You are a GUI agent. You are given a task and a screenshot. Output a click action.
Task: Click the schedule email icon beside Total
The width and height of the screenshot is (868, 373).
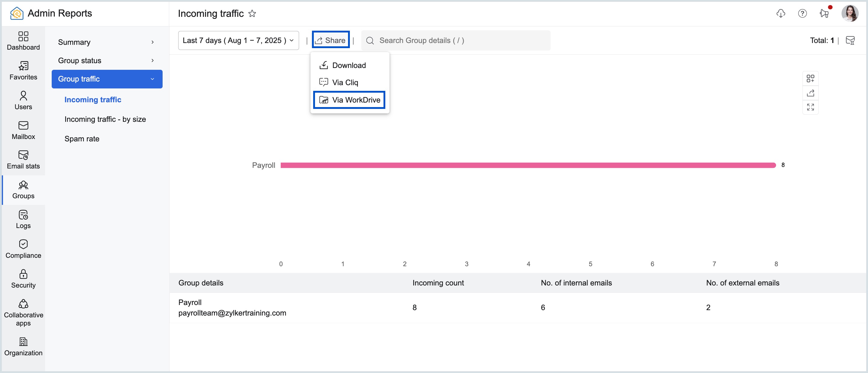pyautogui.click(x=850, y=41)
